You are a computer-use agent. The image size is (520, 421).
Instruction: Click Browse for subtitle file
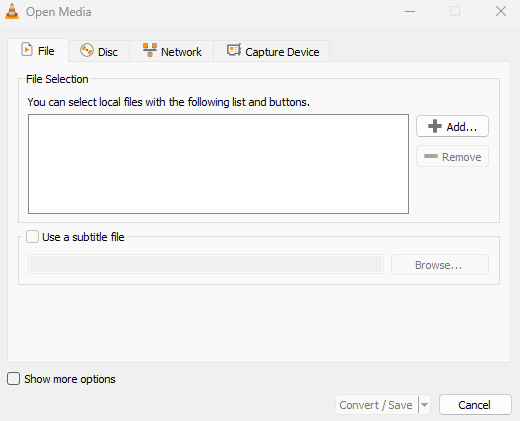coord(440,265)
